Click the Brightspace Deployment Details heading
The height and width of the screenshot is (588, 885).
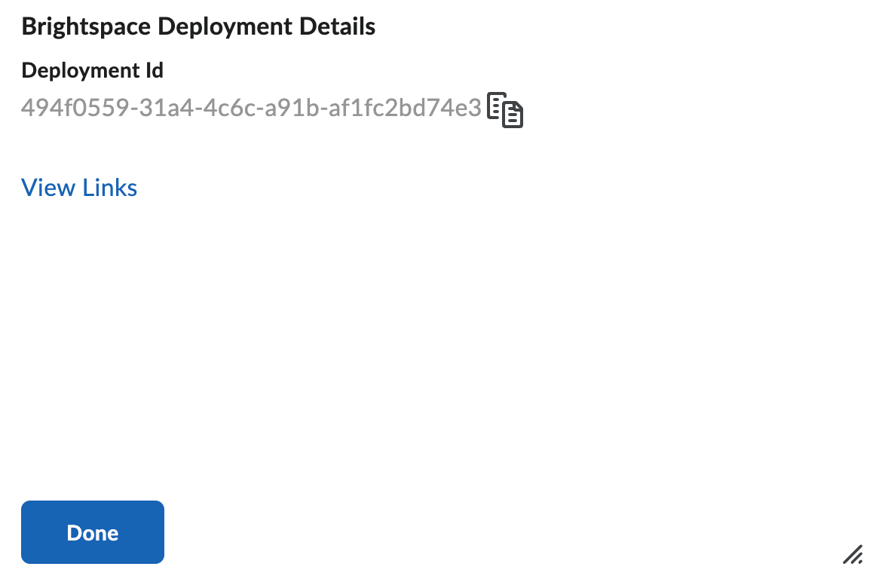pos(198,27)
